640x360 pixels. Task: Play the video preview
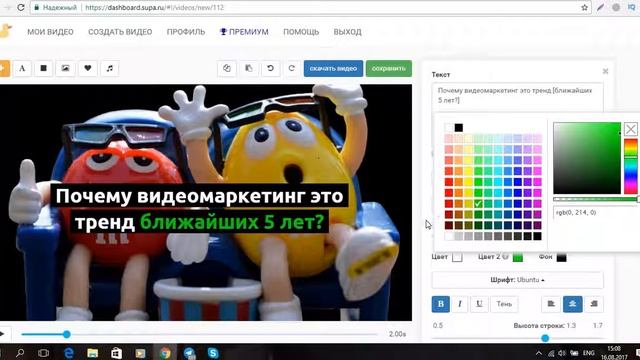point(2,334)
